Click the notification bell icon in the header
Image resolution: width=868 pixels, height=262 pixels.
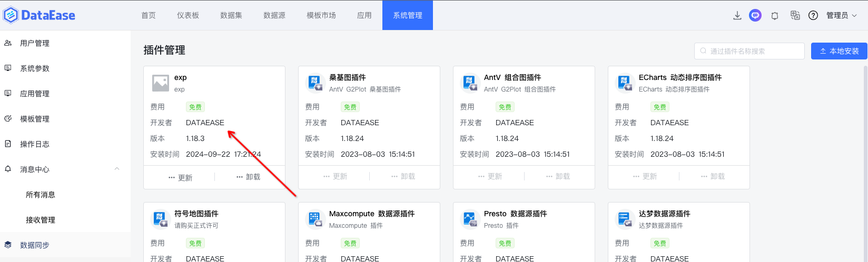(x=774, y=15)
